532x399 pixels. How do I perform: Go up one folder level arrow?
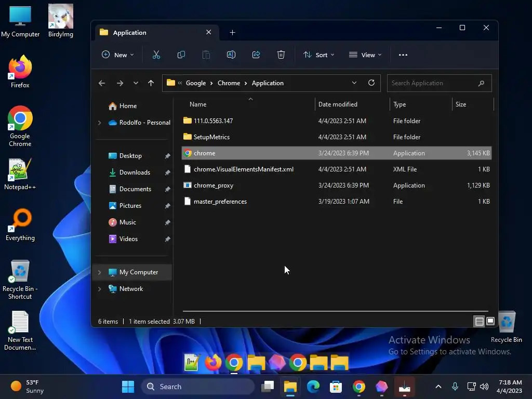[x=151, y=83]
